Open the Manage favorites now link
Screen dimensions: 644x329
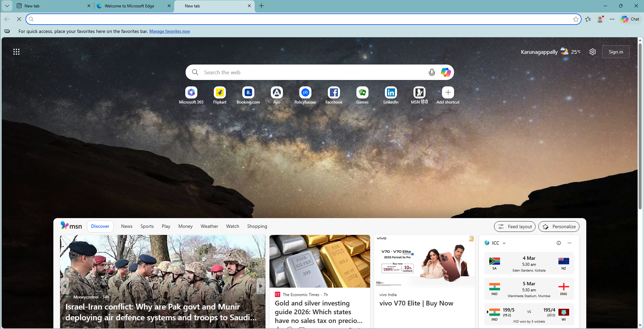click(x=169, y=31)
